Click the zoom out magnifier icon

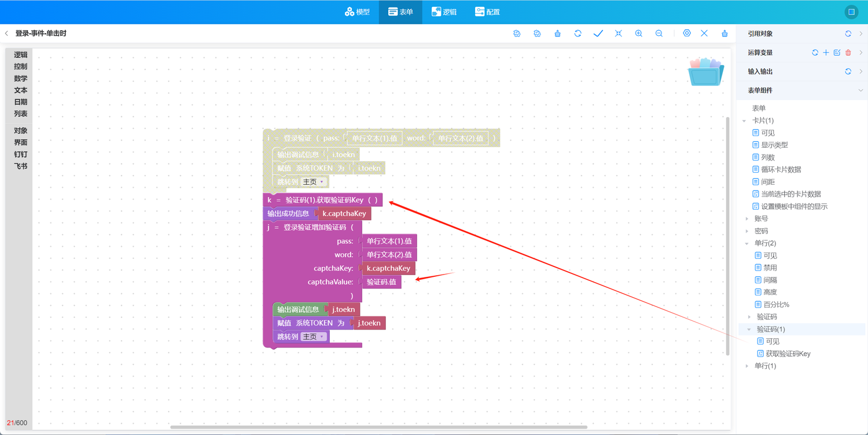[x=659, y=34]
